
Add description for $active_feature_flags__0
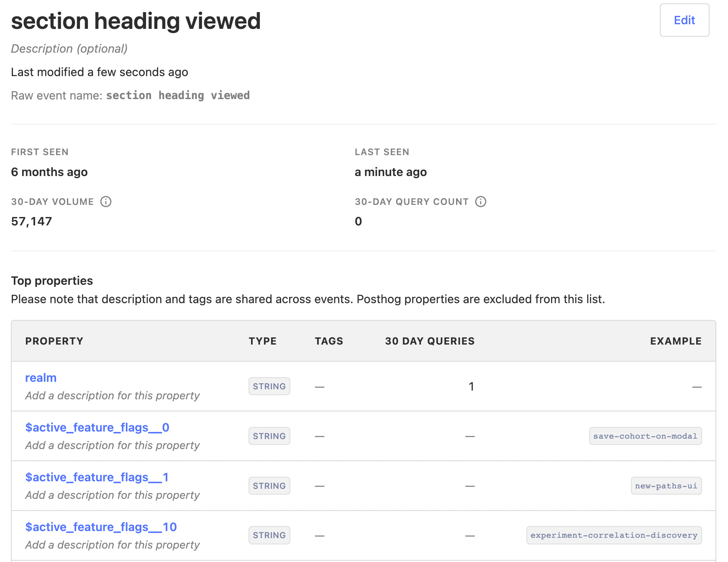112,445
